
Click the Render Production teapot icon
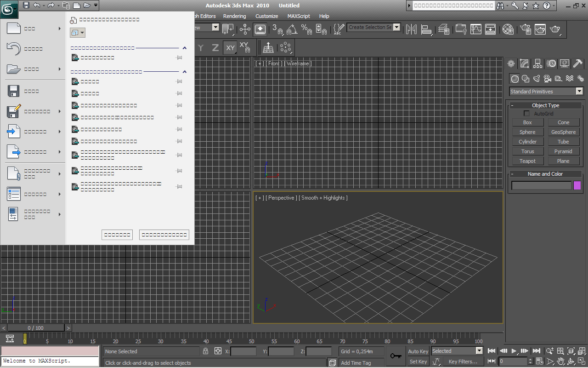556,29
